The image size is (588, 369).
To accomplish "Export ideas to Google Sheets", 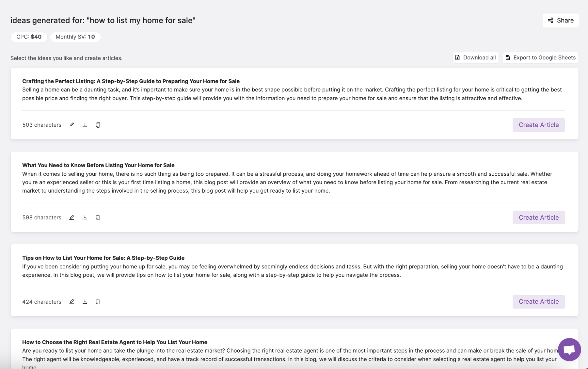I will 540,57.
